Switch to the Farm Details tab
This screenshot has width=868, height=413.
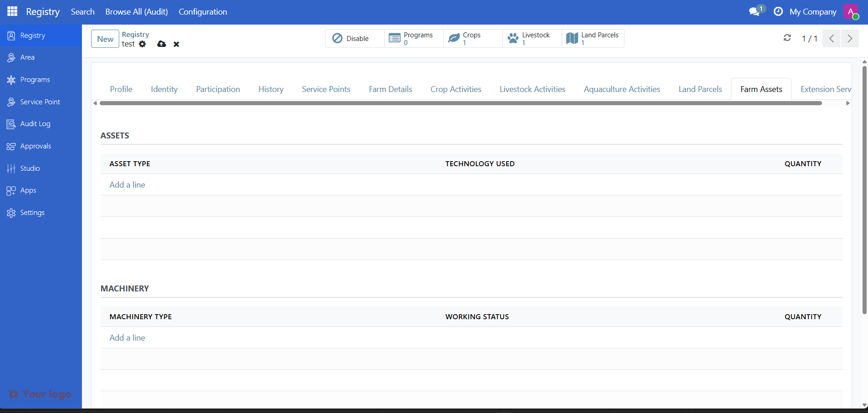coord(391,89)
